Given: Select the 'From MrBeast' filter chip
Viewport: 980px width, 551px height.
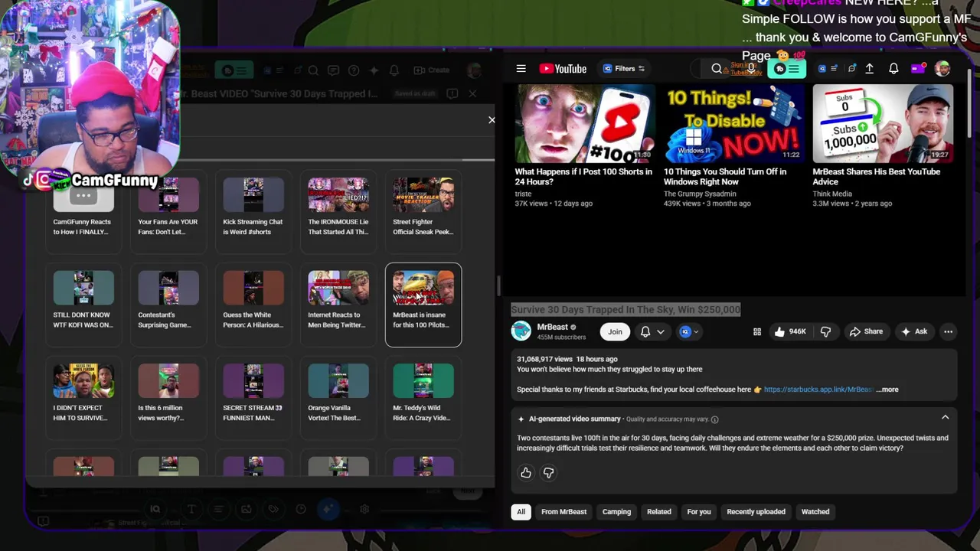Looking at the screenshot, I should click(x=563, y=512).
